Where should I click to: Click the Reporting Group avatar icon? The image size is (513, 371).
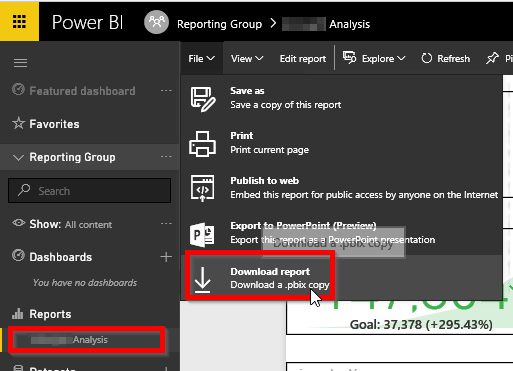156,22
